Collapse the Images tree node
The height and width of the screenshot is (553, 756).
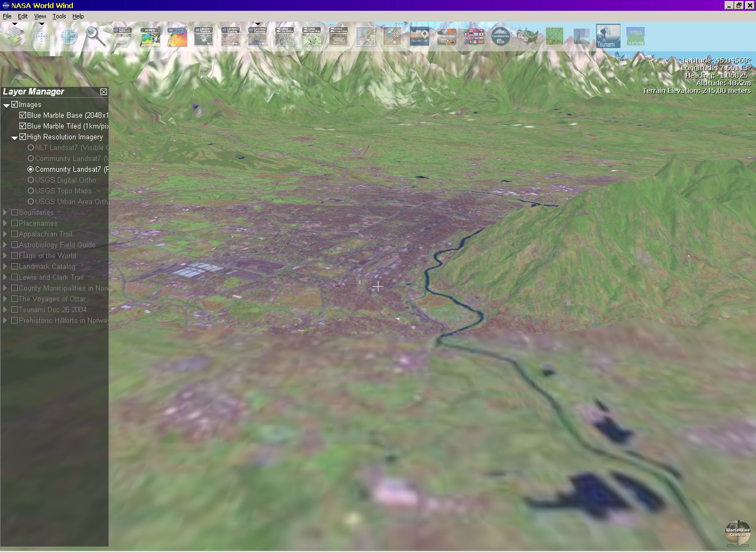tap(6, 105)
